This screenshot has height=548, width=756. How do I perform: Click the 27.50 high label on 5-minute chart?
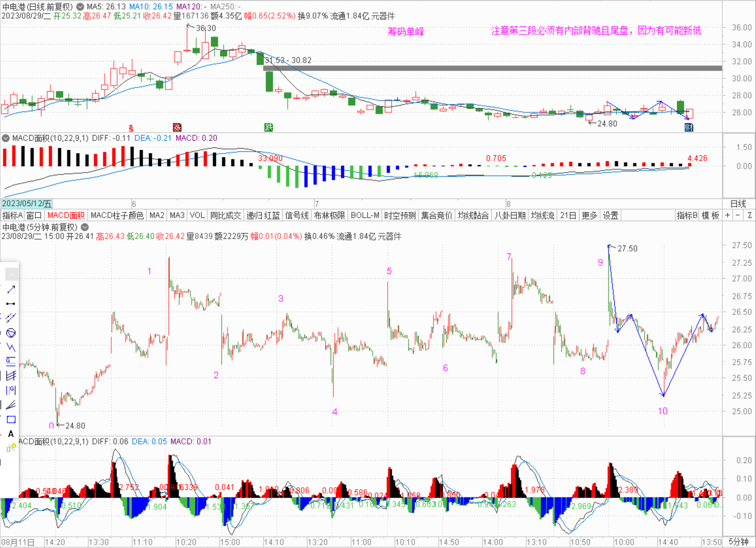[627, 248]
